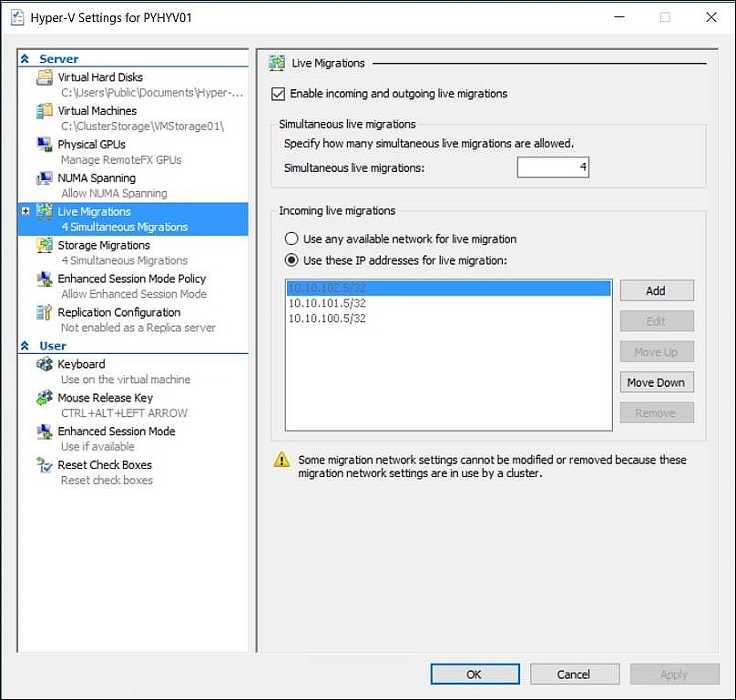
Task: Select the Mouse Release Key icon
Action: (x=44, y=399)
